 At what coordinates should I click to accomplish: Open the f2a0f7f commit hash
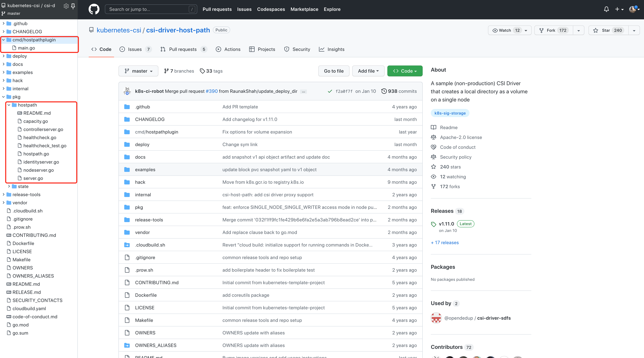point(344,91)
